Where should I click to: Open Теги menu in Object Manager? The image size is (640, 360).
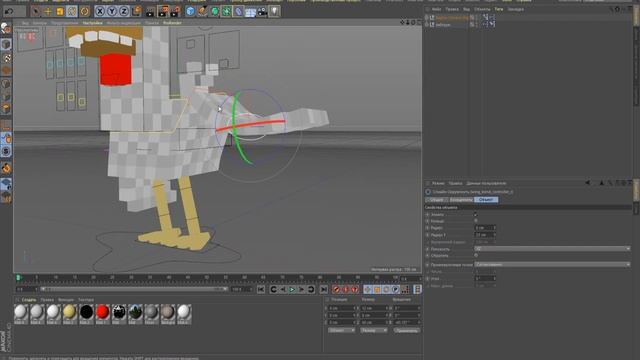(499, 9)
